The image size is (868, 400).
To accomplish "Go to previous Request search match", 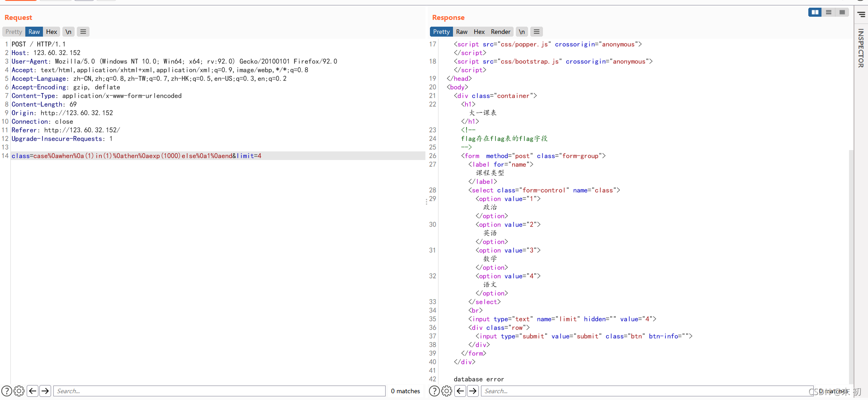I will coord(33,391).
